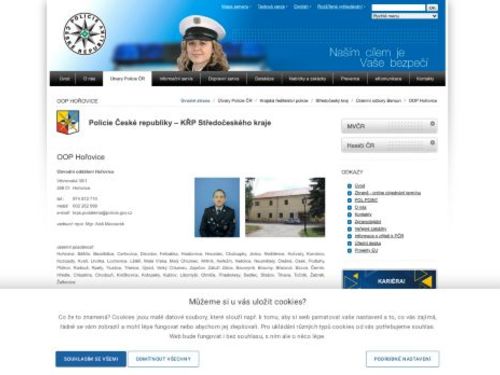
Task: Go to Úvodní strana breadcrumb
Action: coord(195,101)
